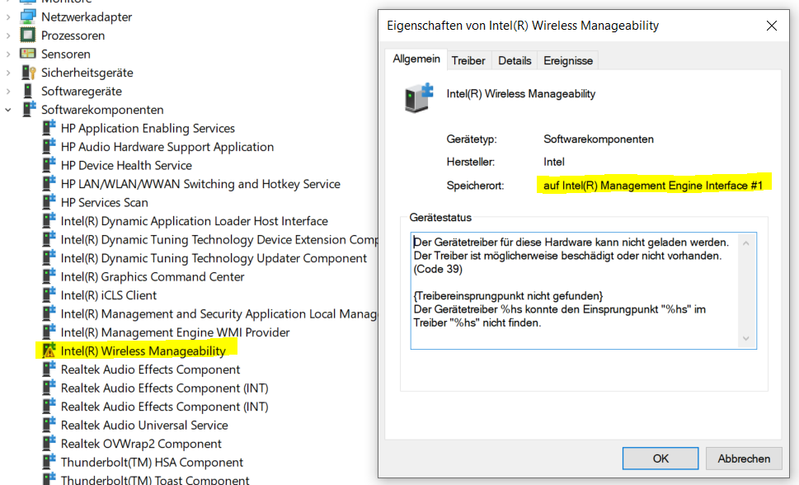Click the Sicherheitsgeräte category icon
This screenshot has height=485, width=799.
pyautogui.click(x=28, y=72)
